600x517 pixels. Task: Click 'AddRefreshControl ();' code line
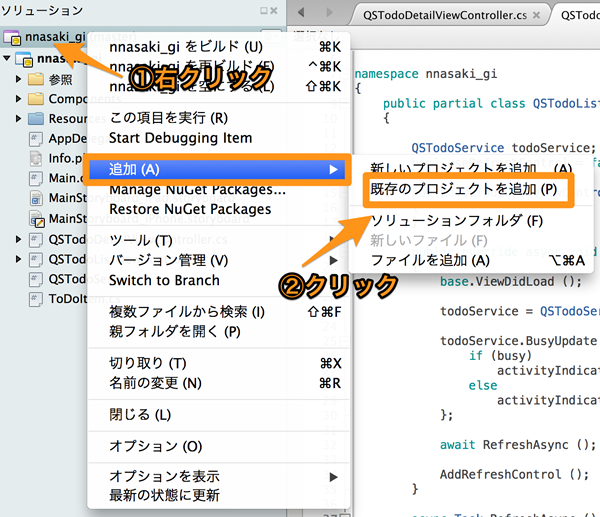point(515,475)
